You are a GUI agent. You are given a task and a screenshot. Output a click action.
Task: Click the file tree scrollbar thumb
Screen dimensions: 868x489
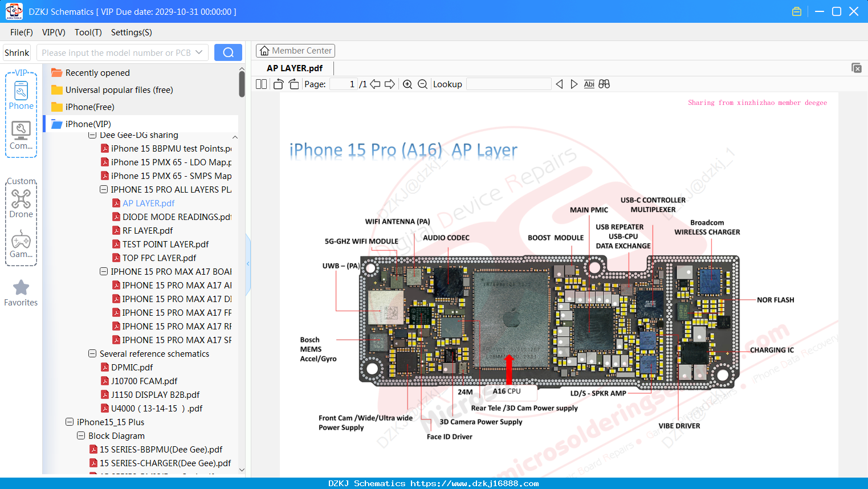pos(242,85)
